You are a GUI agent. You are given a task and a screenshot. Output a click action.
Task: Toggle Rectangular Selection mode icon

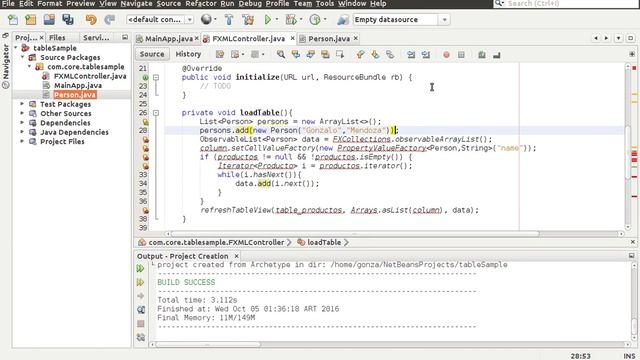point(340,54)
